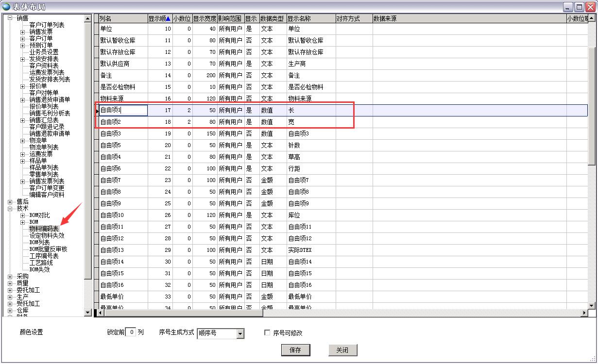The width and height of the screenshot is (598, 364).
Task: Select 物料编码表 in the tree
Action: pos(44,229)
